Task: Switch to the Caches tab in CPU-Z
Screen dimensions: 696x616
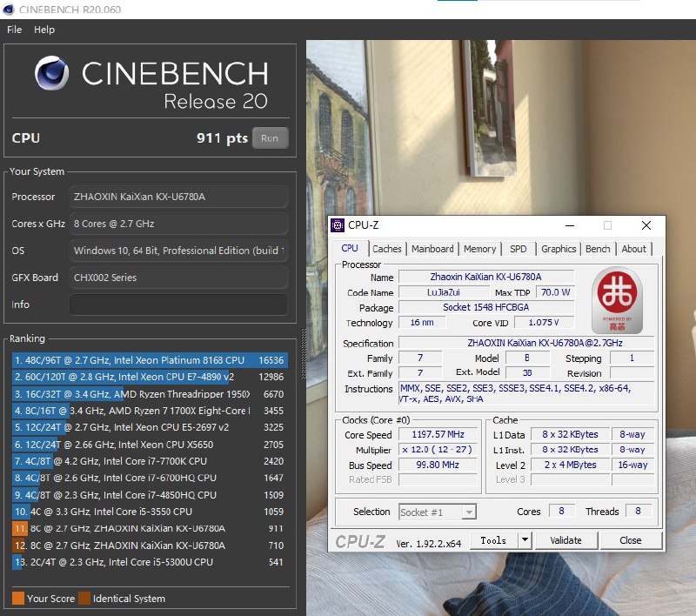Action: (x=386, y=249)
